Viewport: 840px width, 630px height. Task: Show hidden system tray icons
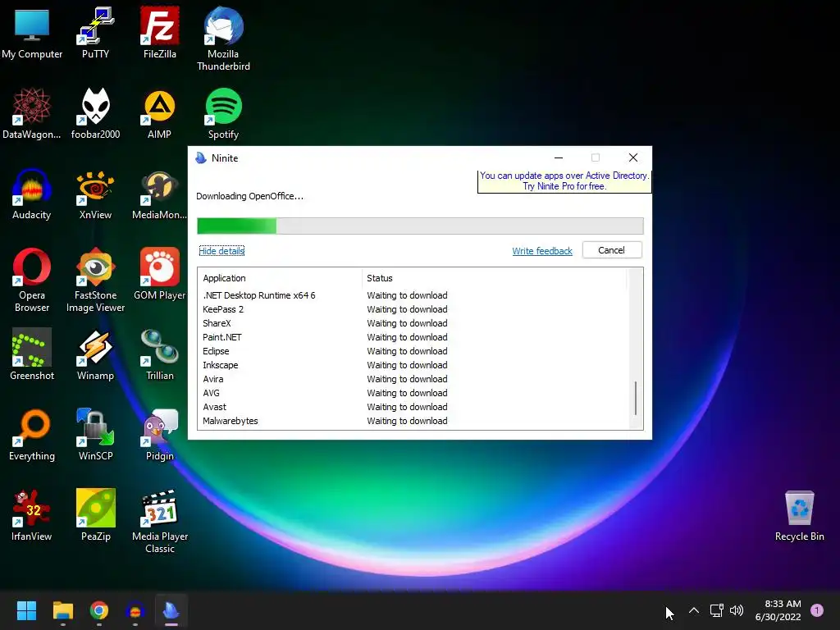click(x=694, y=610)
